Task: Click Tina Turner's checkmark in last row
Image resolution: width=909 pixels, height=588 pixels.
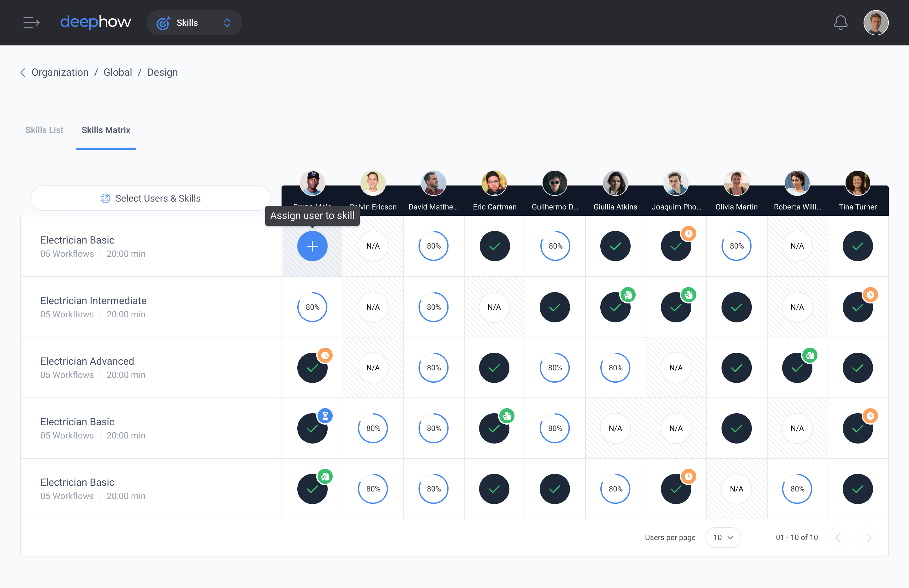Action: (x=858, y=489)
